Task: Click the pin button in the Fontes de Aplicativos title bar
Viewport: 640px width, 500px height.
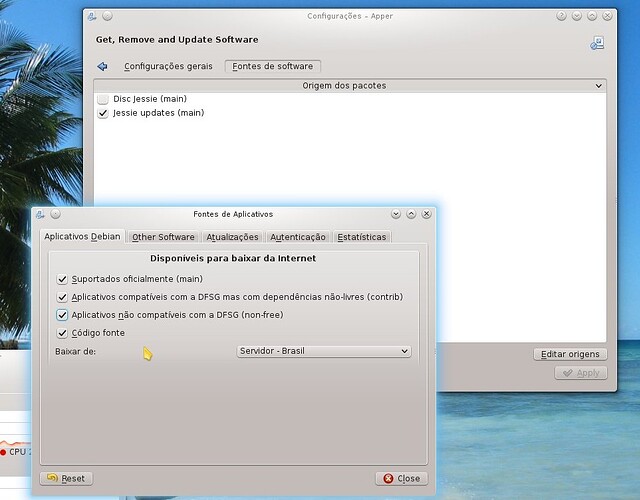Action: [x=54, y=214]
